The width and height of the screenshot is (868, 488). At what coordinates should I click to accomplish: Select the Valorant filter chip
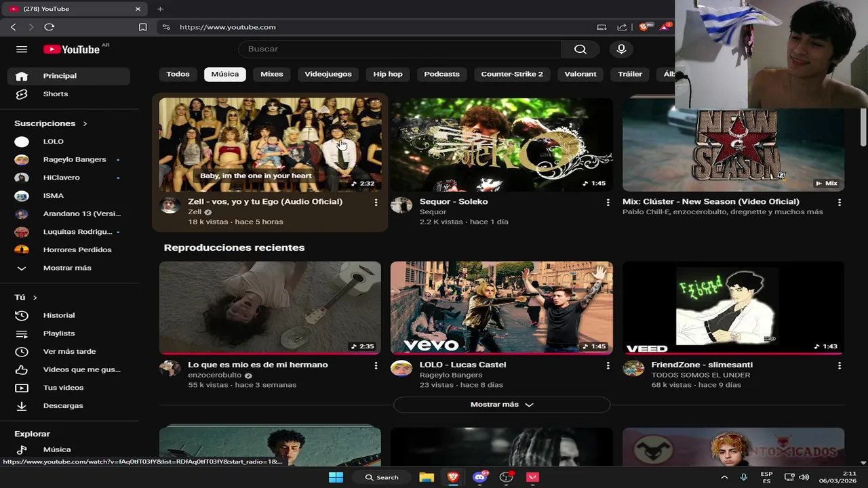[580, 74]
